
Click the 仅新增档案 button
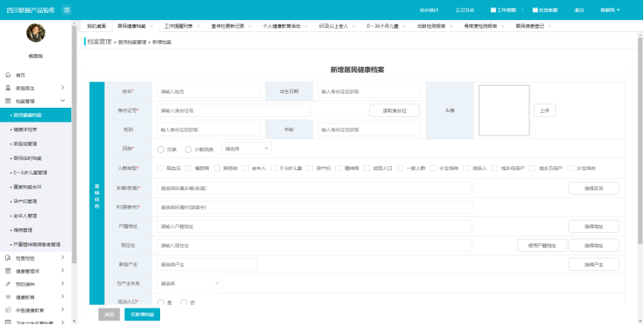(x=142, y=315)
